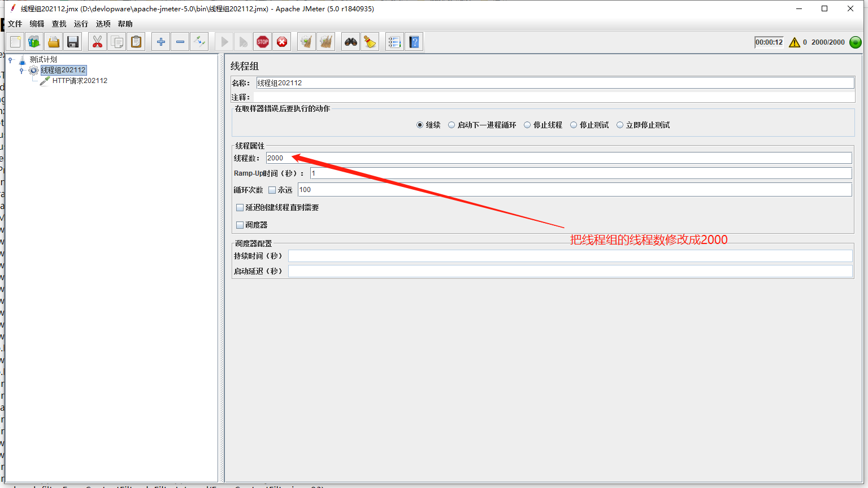868x488 pixels.
Task: Click the test plan flask icon
Action: point(22,59)
